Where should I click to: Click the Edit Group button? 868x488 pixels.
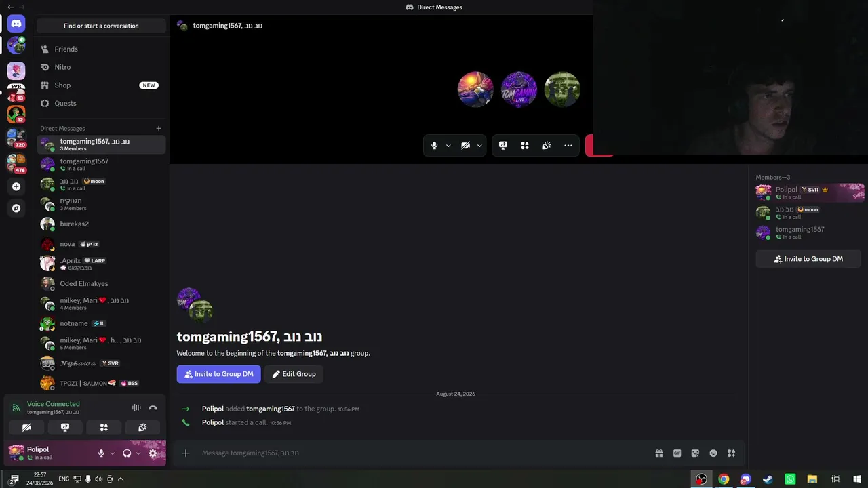(294, 374)
